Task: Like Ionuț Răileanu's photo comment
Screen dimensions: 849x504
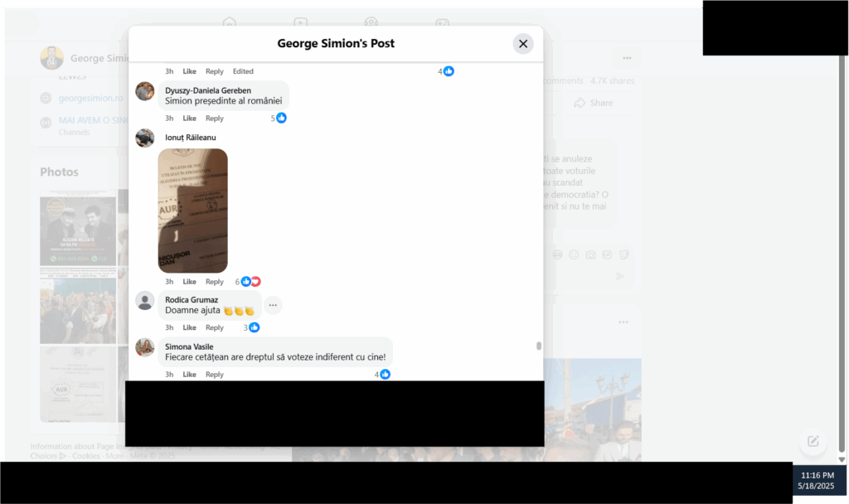Action: (x=190, y=282)
